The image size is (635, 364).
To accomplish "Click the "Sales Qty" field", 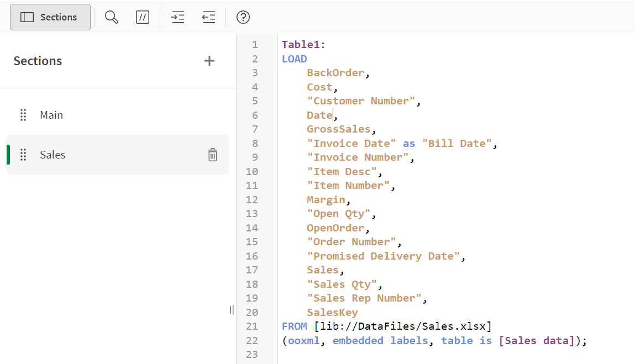I will [x=342, y=284].
